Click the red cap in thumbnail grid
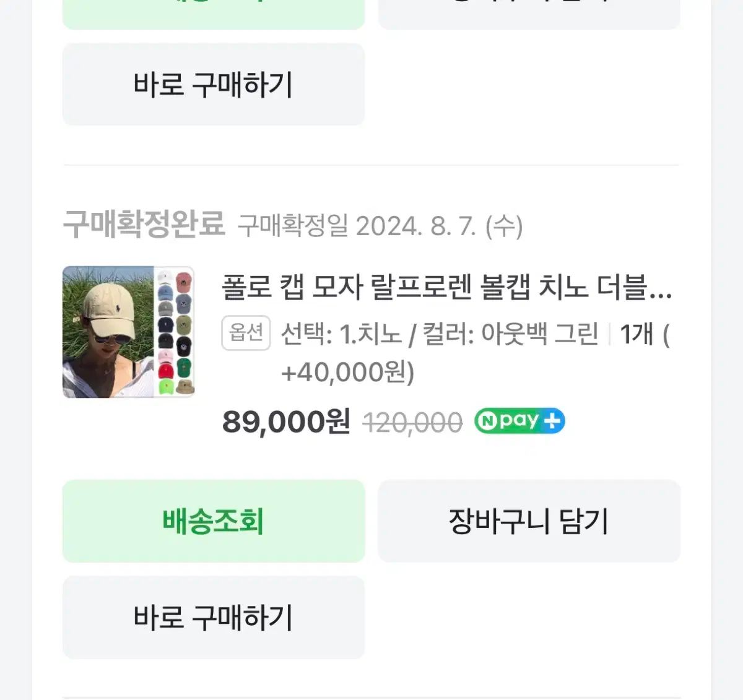 165,371
